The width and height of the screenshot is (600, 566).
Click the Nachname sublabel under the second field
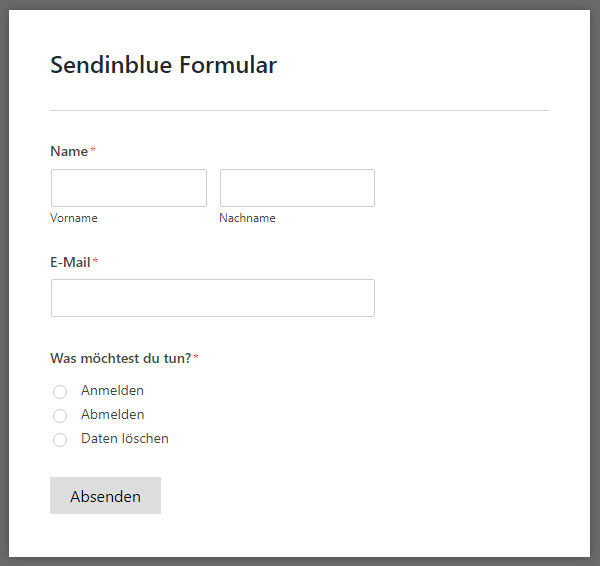pos(247,218)
